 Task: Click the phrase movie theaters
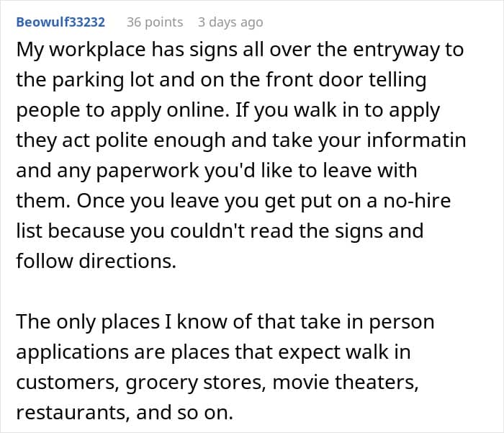[346, 383]
